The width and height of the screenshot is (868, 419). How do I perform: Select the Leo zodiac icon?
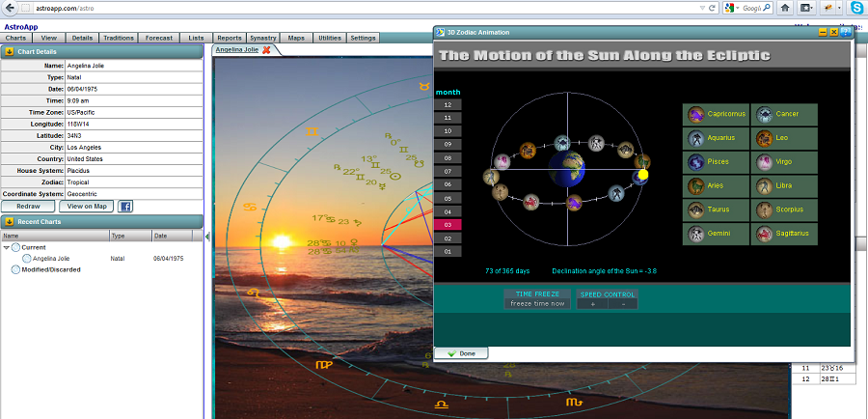764,138
